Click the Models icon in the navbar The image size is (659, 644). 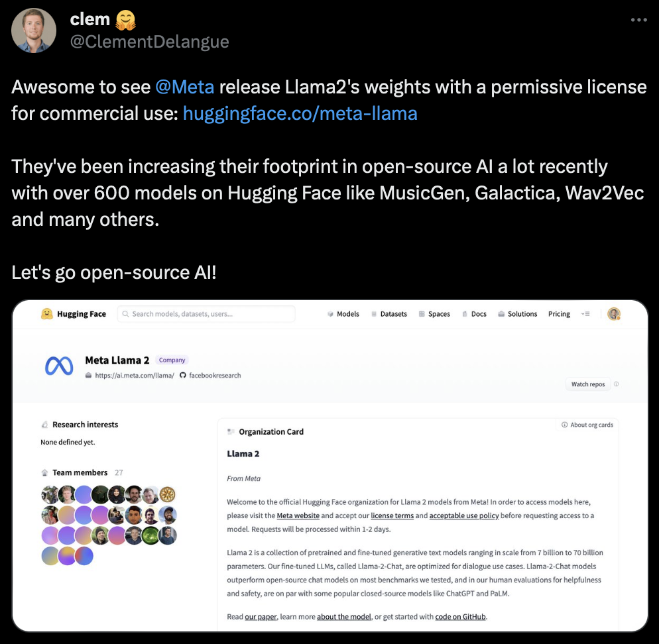tap(330, 314)
